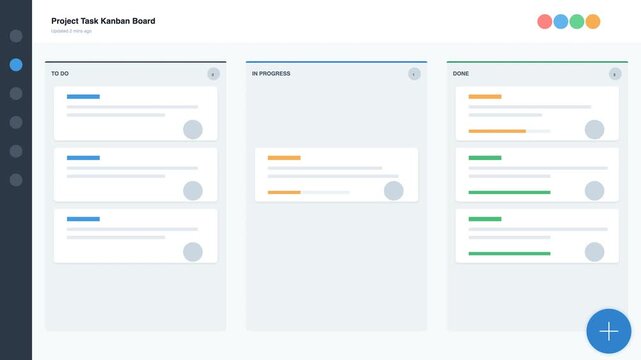This screenshot has width=641, height=360.
Task: Click green progress bar on third DONE card
Action: coord(509,253)
